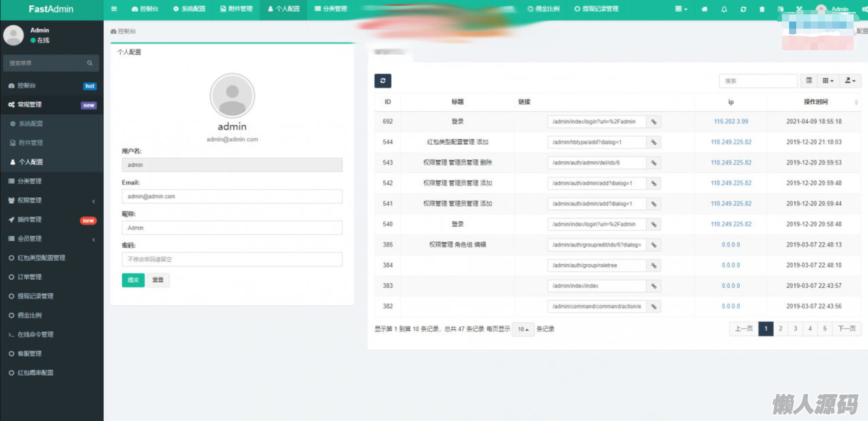Screen dimensions: 868x421
Task: Switch to the 个人配置 top tab
Action: (284, 9)
